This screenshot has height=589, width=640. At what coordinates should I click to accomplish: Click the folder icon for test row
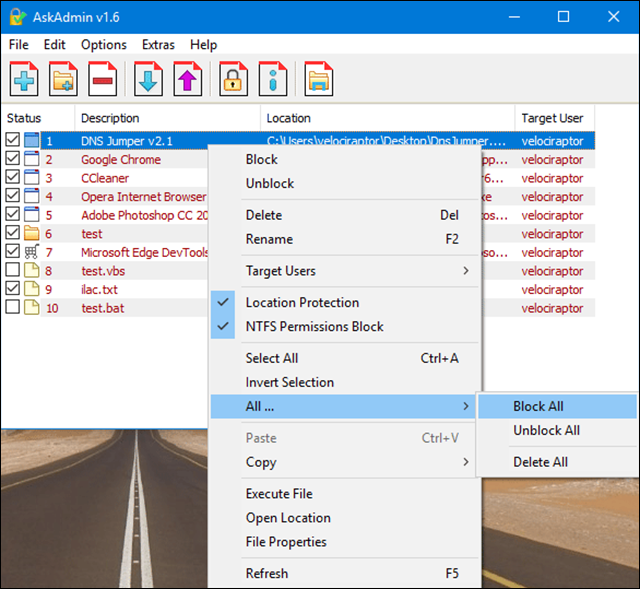click(x=31, y=233)
